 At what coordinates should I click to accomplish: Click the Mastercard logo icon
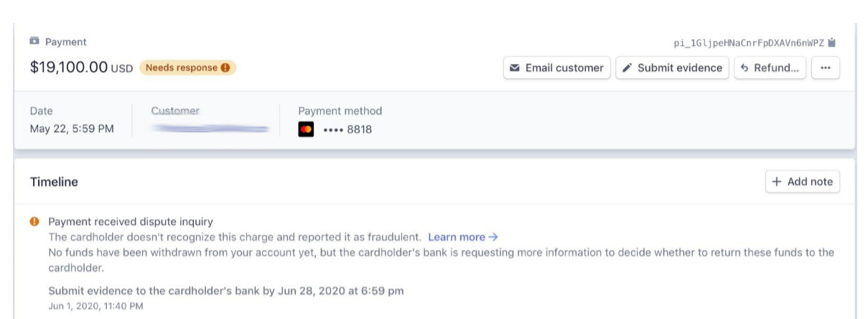(x=306, y=130)
